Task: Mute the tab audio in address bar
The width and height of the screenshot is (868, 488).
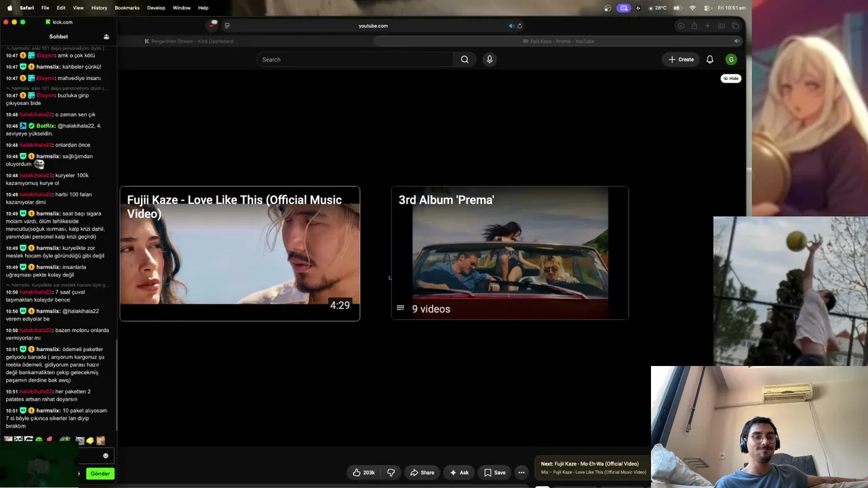Action: [x=511, y=26]
